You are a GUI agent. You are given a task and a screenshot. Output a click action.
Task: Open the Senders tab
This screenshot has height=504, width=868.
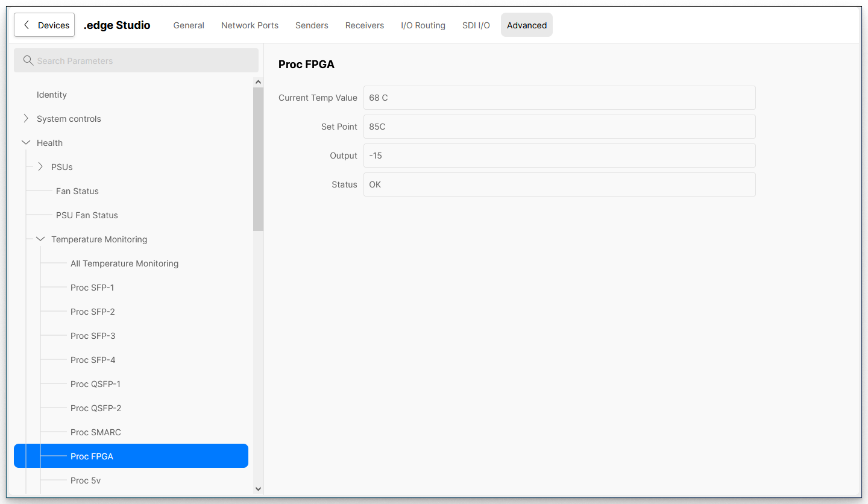tap(312, 25)
